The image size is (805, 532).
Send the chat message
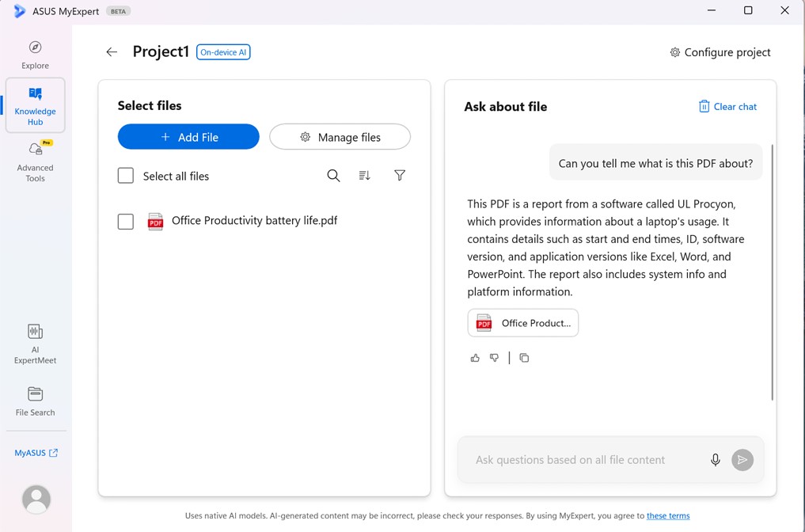coord(742,460)
